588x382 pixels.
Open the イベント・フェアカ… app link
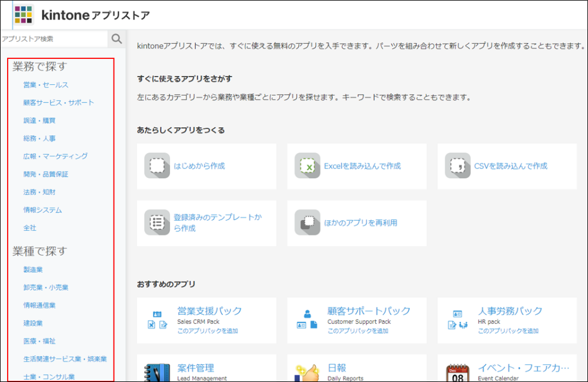pyautogui.click(x=523, y=368)
